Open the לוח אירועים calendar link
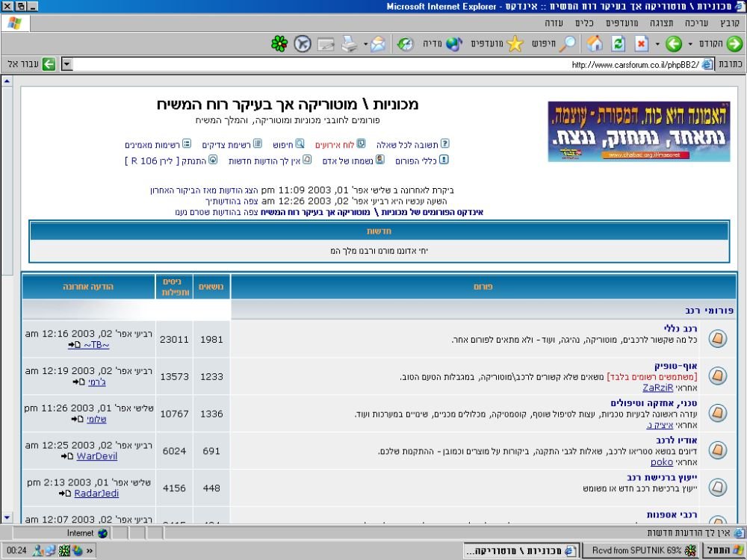This screenshot has height=560, width=747. pyautogui.click(x=335, y=145)
